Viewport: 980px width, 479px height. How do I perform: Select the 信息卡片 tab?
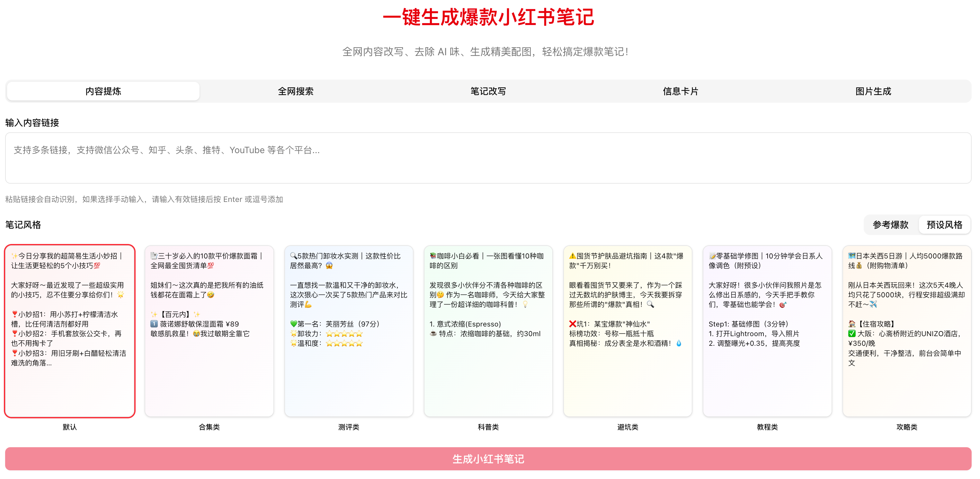pyautogui.click(x=681, y=91)
